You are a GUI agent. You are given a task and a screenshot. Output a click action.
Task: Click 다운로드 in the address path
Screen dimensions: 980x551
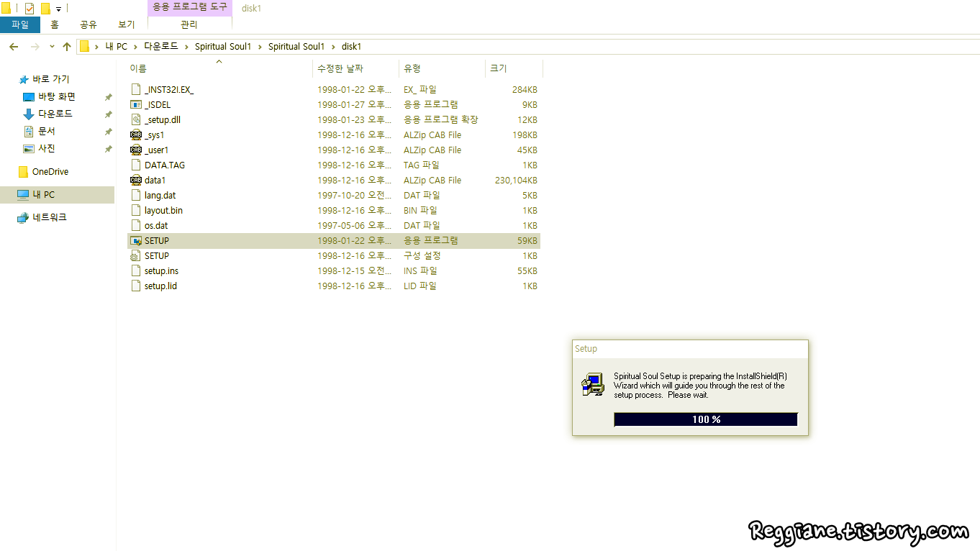click(161, 47)
